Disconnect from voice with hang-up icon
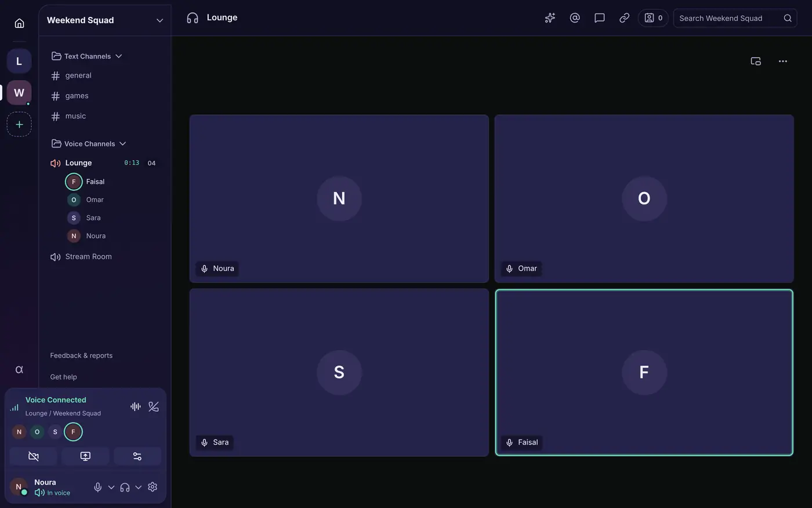Screen dimensions: 812x508 click(154, 406)
